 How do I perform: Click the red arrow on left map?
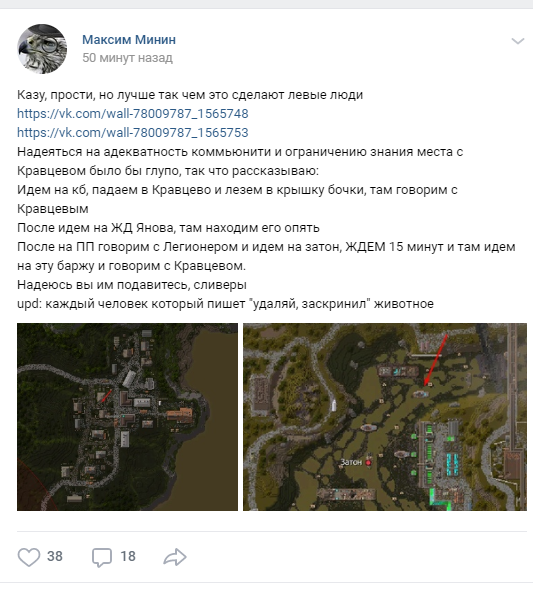tap(106, 396)
